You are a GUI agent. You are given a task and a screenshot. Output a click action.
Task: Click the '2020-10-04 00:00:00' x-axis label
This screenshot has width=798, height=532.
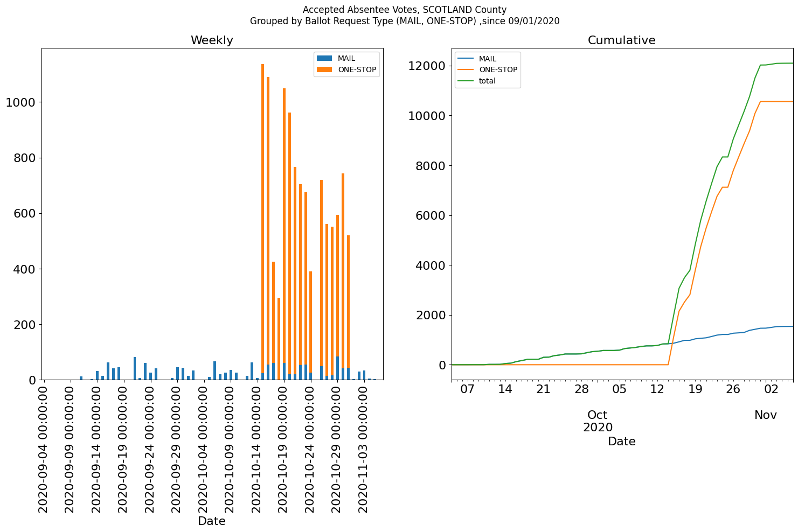point(204,448)
